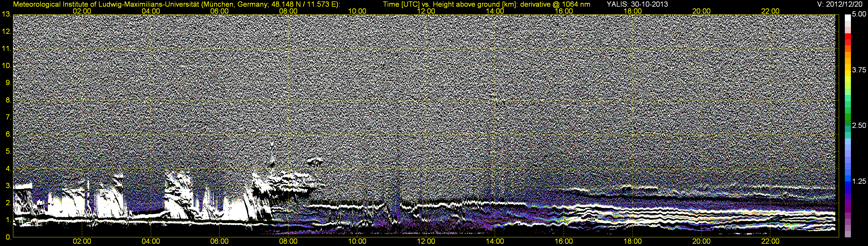The image size is (868, 246).
Task: Click the 12:00 label on the bottom time axis
Action: 426,242
